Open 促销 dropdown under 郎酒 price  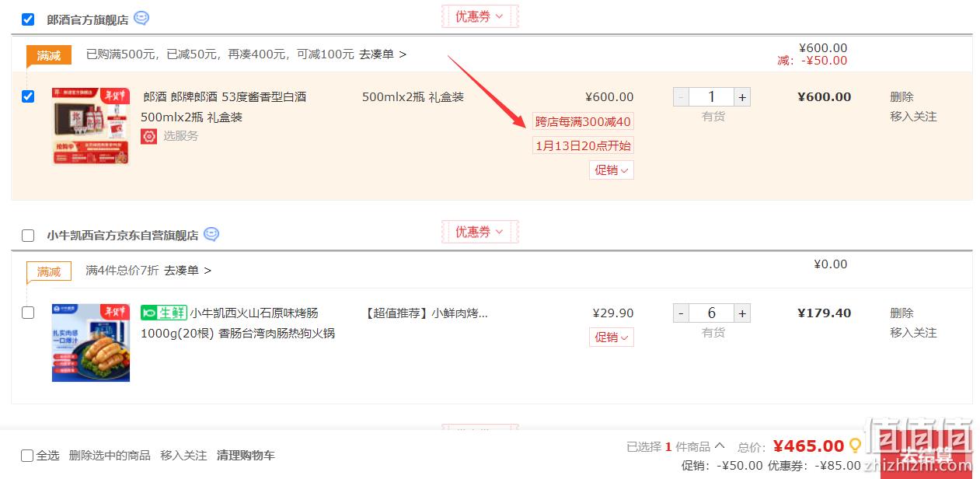(612, 170)
